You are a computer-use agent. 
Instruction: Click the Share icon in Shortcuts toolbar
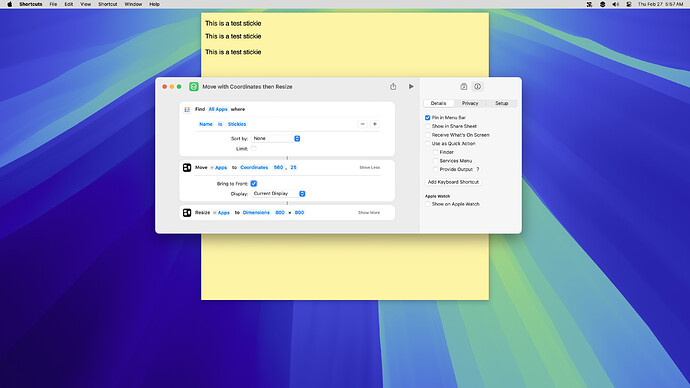click(393, 87)
